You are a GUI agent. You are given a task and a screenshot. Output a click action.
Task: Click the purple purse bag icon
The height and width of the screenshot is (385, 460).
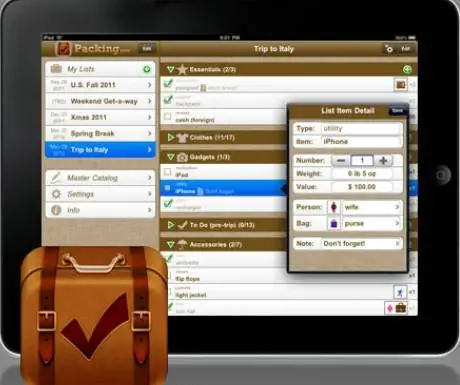pyautogui.click(x=334, y=223)
